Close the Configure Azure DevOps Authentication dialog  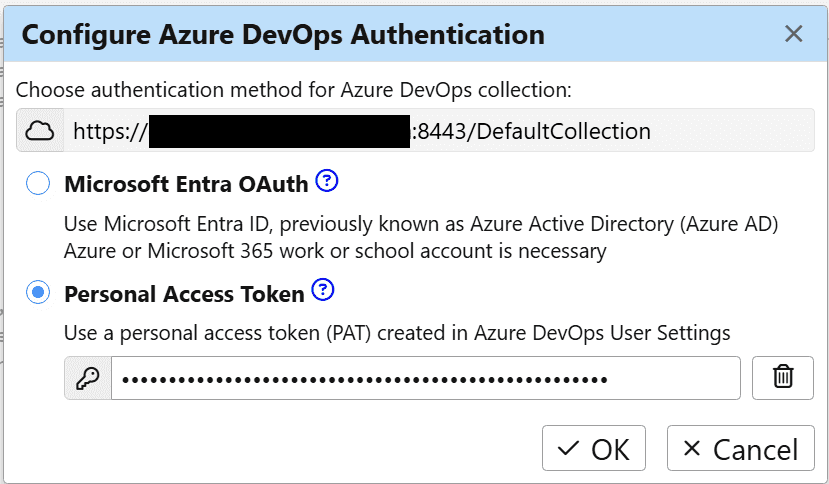(794, 34)
